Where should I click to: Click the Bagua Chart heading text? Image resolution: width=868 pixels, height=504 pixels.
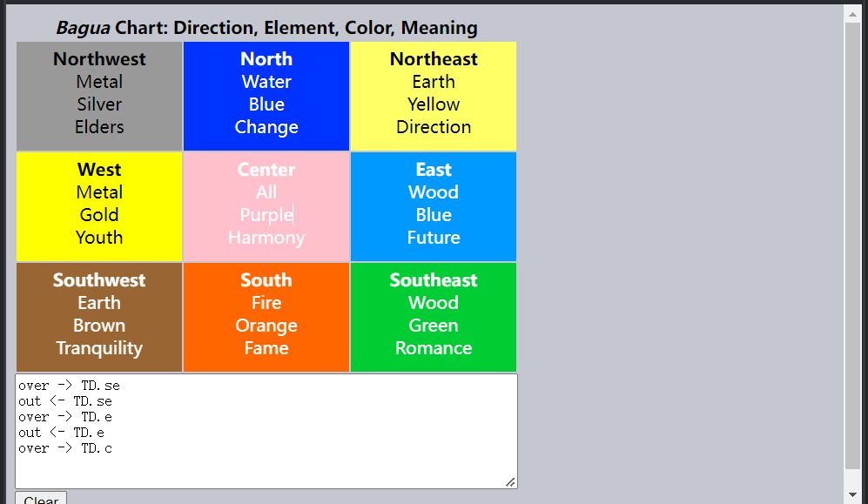[x=266, y=28]
